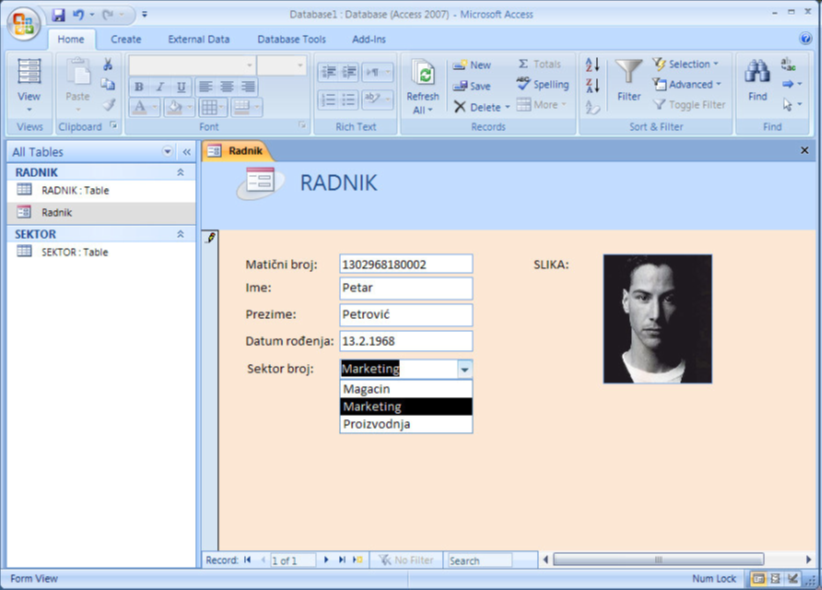This screenshot has width=822, height=590.
Task: Go to next record in navigation bar
Action: pos(326,560)
